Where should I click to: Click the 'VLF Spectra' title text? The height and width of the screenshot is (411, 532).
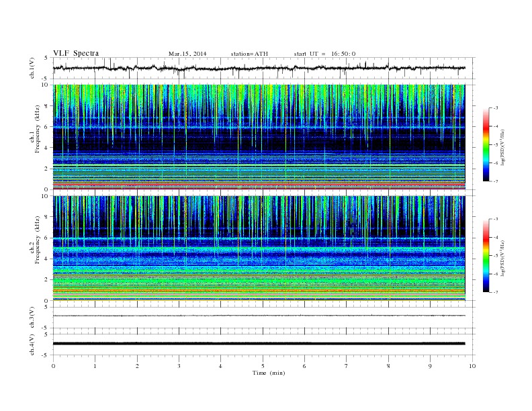click(x=76, y=53)
